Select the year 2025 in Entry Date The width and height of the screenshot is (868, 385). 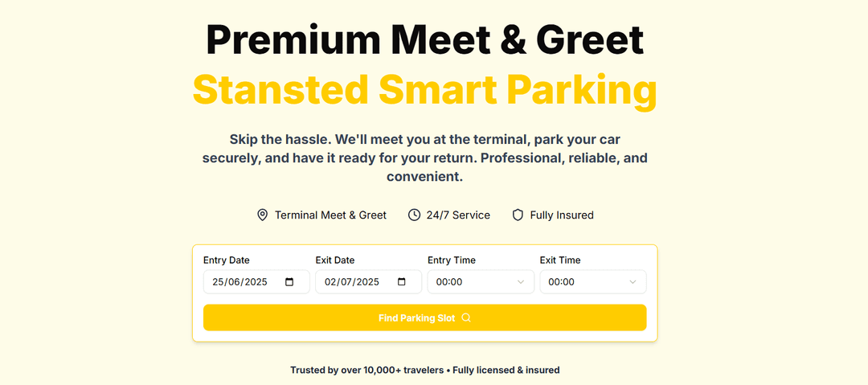pos(254,282)
